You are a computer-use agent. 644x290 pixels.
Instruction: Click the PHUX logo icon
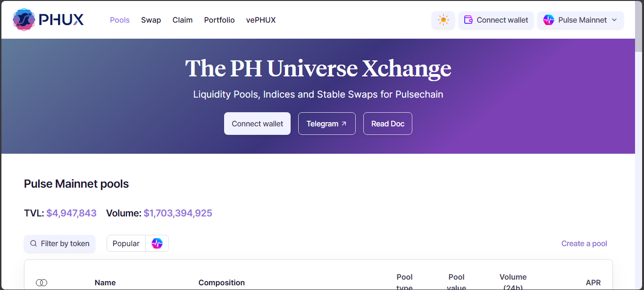point(24,20)
